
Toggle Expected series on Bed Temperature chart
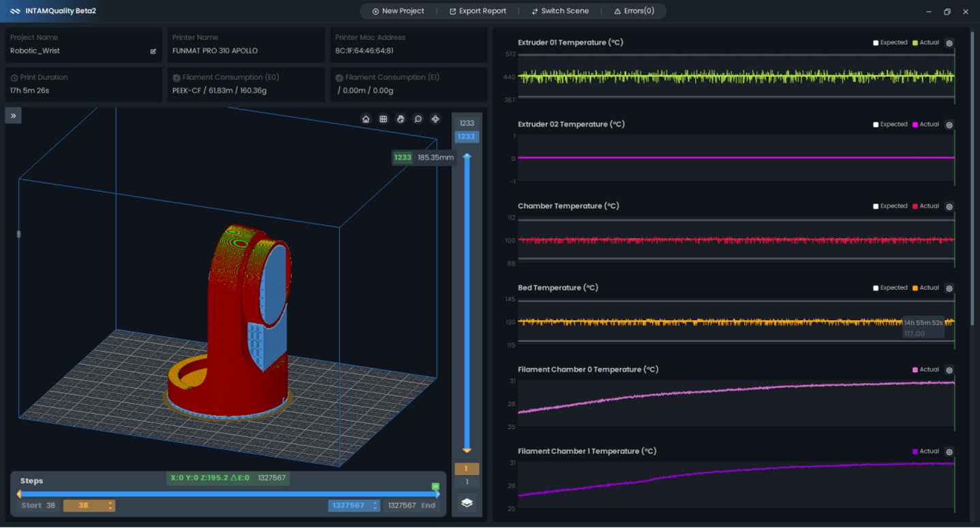[876, 288]
